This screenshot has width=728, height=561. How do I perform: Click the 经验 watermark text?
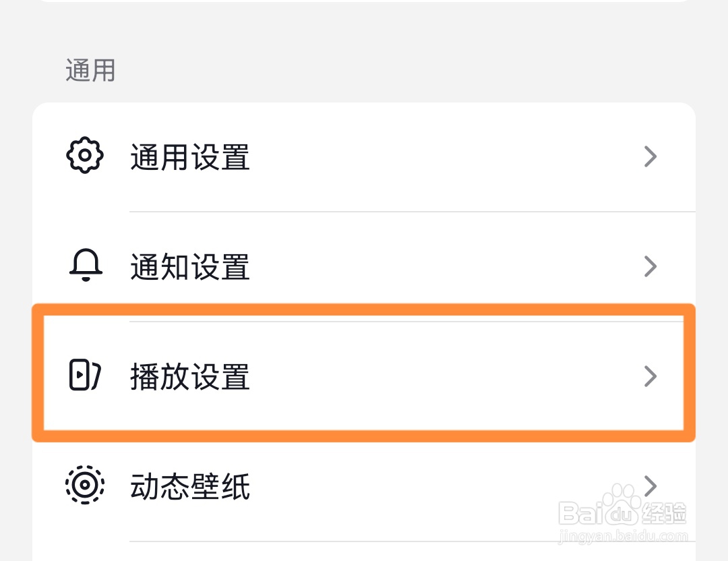664,514
